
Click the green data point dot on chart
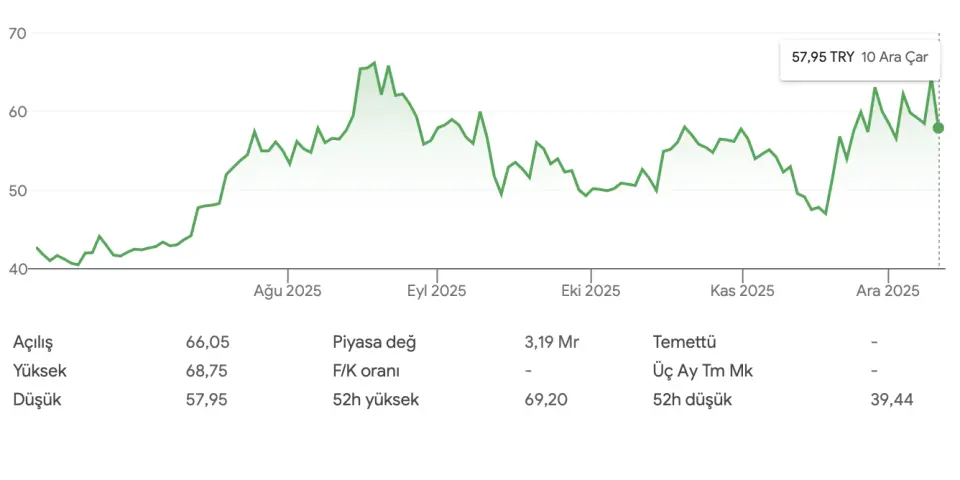[x=938, y=128]
